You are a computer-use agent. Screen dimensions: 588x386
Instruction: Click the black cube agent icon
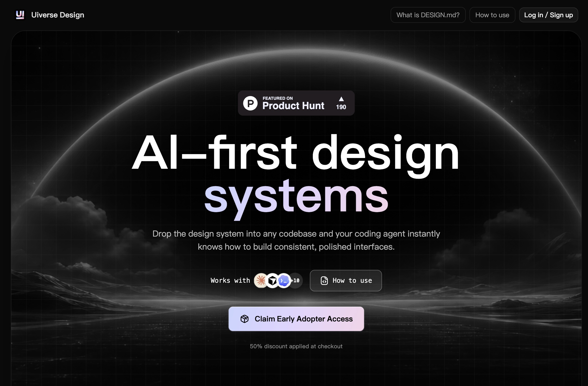tap(272, 281)
